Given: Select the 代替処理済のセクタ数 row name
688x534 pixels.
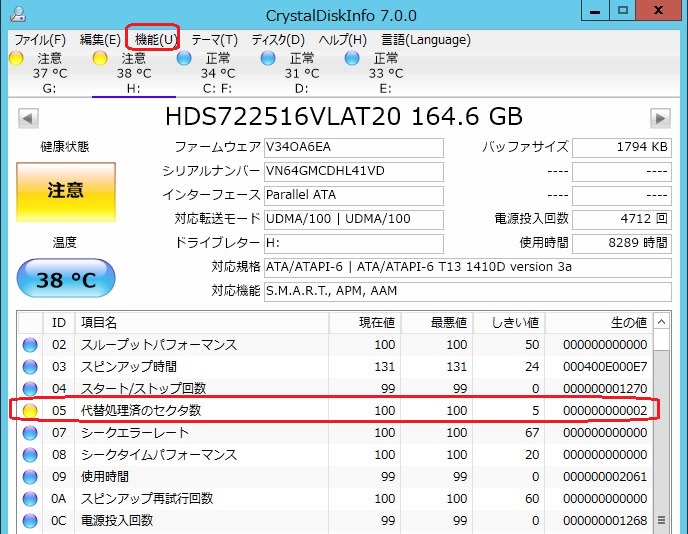Looking at the screenshot, I should tap(141, 411).
